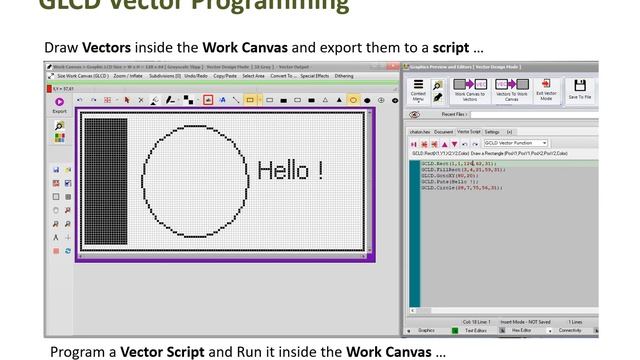Select the highlighted hollow circle tool
Viewport: 640px width, 360px height.
(x=353, y=100)
